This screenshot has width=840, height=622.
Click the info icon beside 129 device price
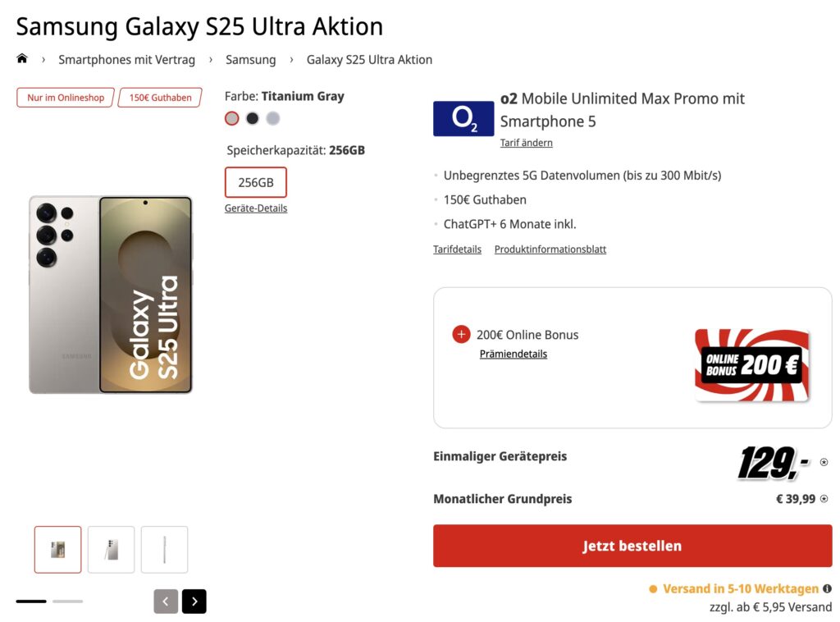pos(824,462)
